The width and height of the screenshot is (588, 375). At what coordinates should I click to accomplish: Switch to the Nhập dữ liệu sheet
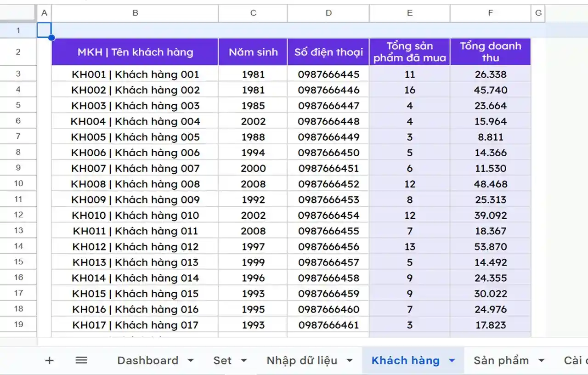pos(302,361)
